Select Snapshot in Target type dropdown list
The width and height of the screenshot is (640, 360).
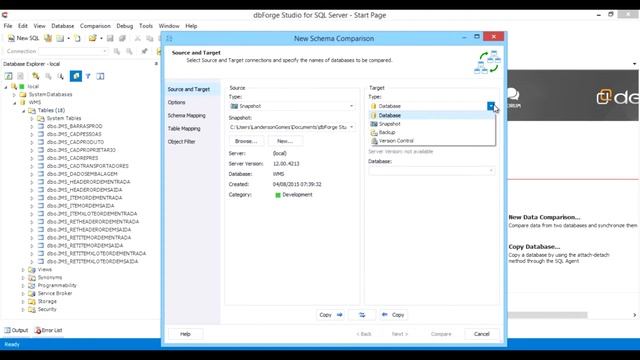click(x=432, y=124)
